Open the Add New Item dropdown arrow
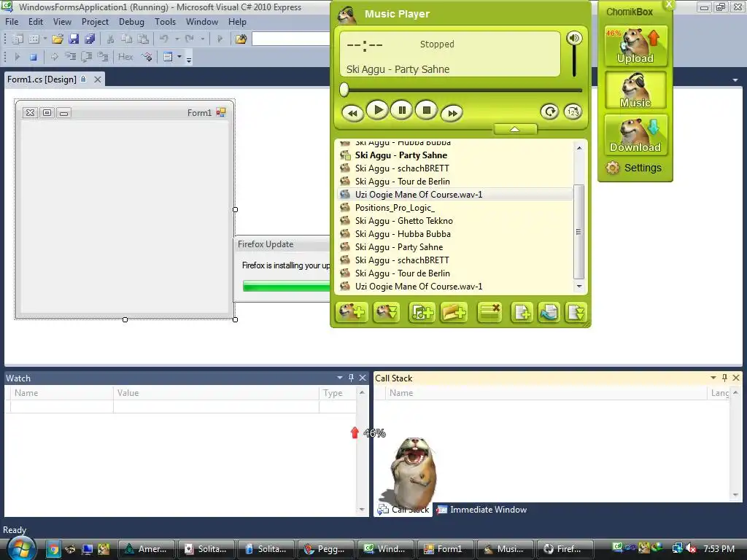The height and width of the screenshot is (560, 747). tap(45, 39)
